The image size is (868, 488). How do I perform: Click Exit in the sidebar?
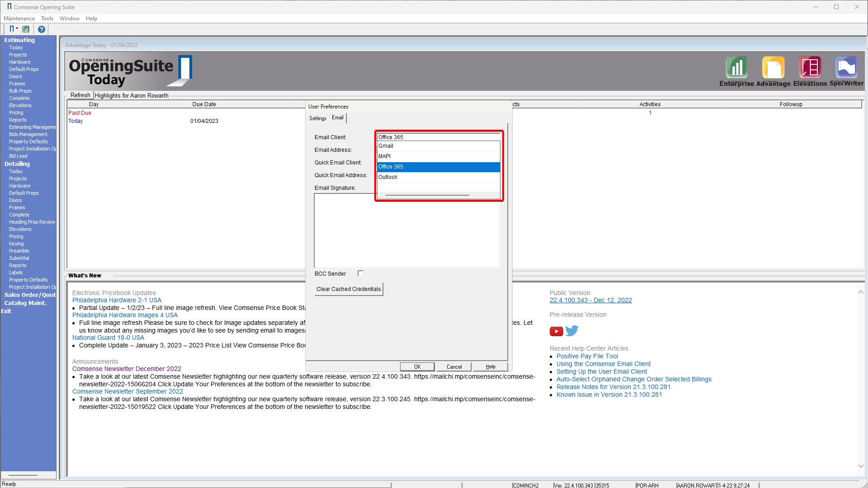[6, 311]
